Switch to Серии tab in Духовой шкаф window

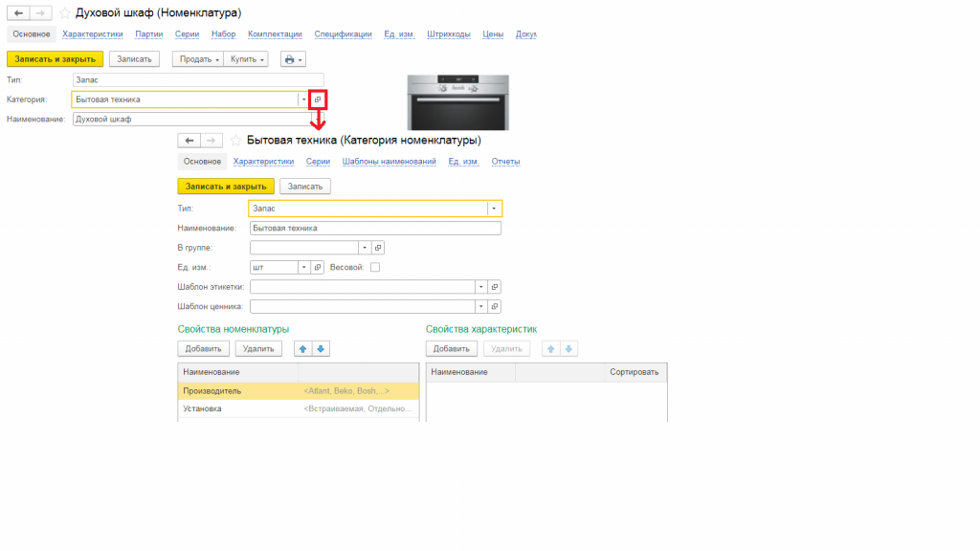tap(187, 34)
